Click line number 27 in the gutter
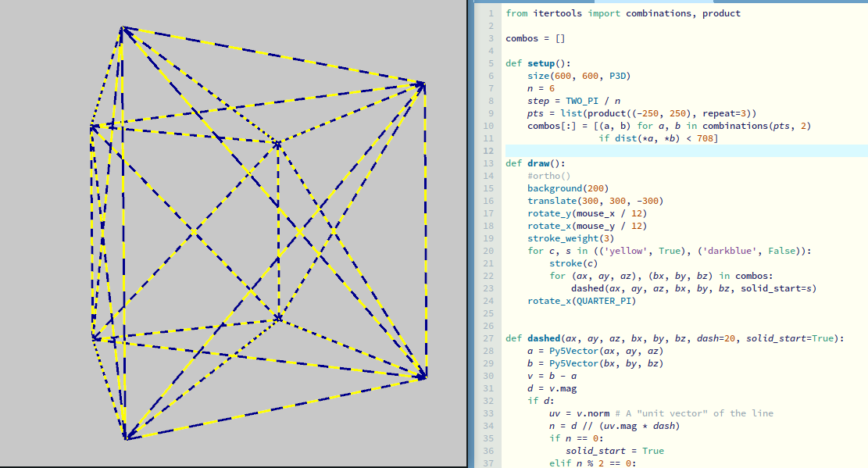Screen dimensions: 868x468 [489, 338]
